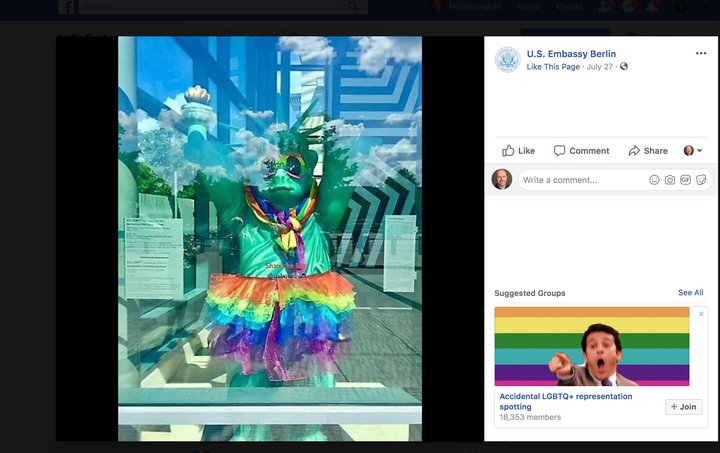
Task: Click the public globe privacy icon
Action: (624, 67)
